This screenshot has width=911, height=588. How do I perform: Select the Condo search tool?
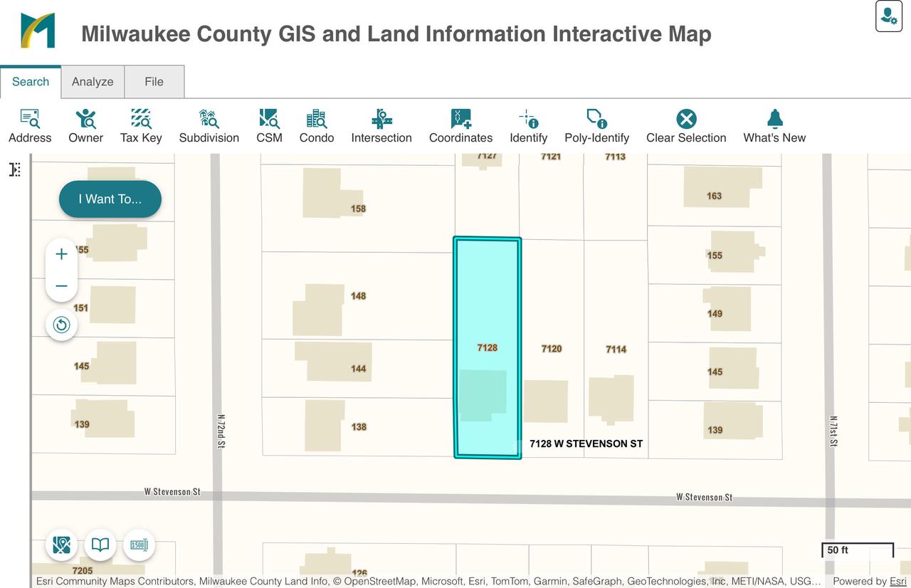[317, 127]
